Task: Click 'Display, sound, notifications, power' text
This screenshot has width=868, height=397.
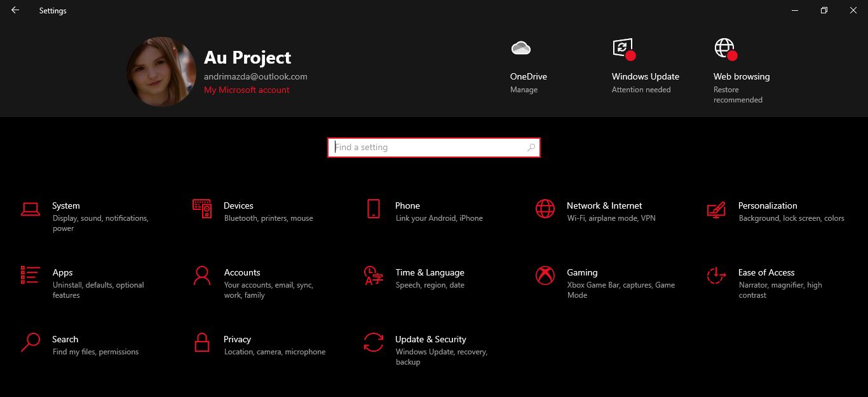Action: pyautogui.click(x=100, y=223)
